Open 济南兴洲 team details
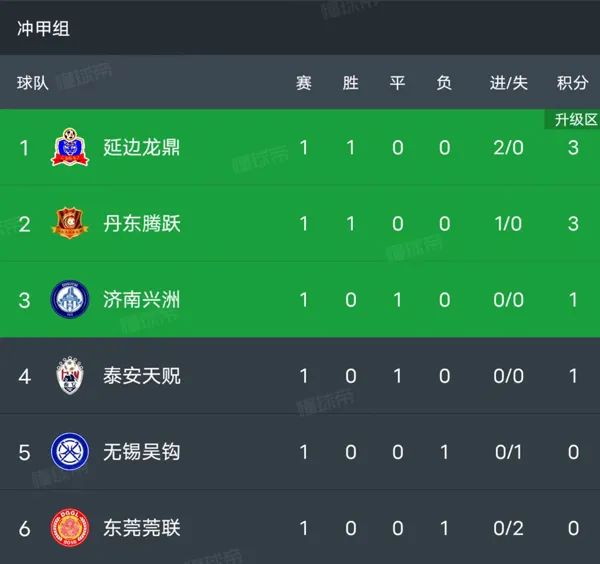 click(x=142, y=300)
